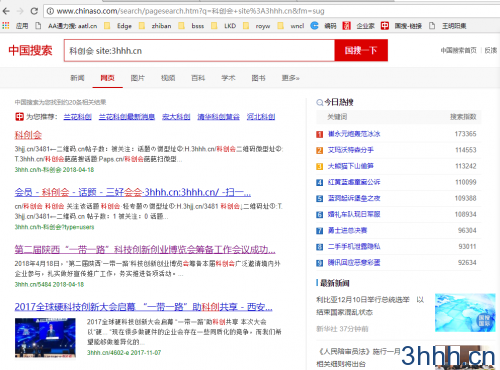500x370 pixels.
Task: Open the 中国搜索首页 link
Action: (x=458, y=50)
